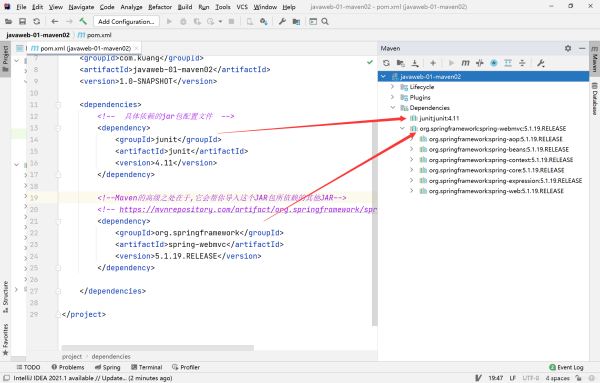
Task: Toggle Skip Tests mode in Maven toolbar
Action: pyautogui.click(x=494, y=63)
